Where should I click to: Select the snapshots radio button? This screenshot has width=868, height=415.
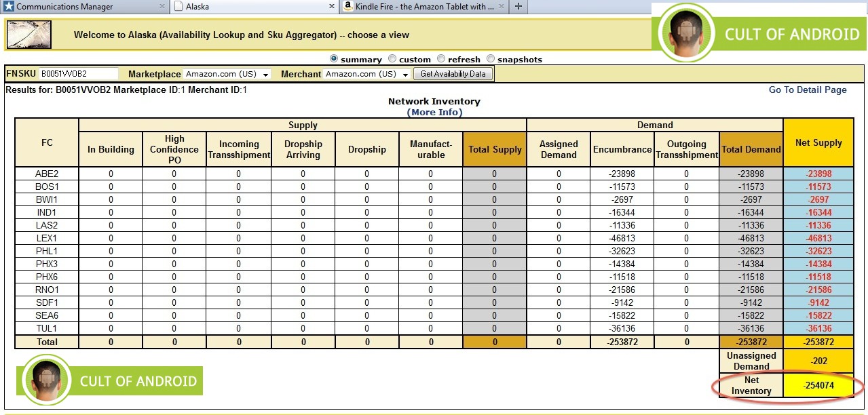[491, 59]
